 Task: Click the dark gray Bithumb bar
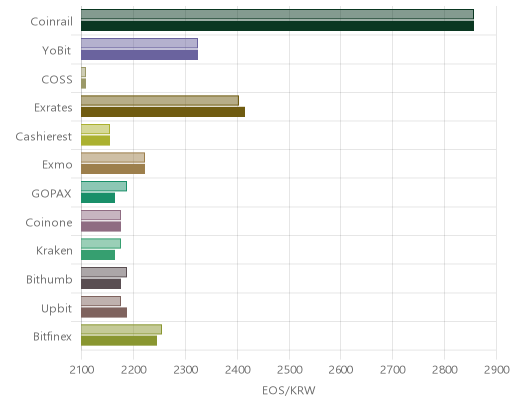(101, 284)
